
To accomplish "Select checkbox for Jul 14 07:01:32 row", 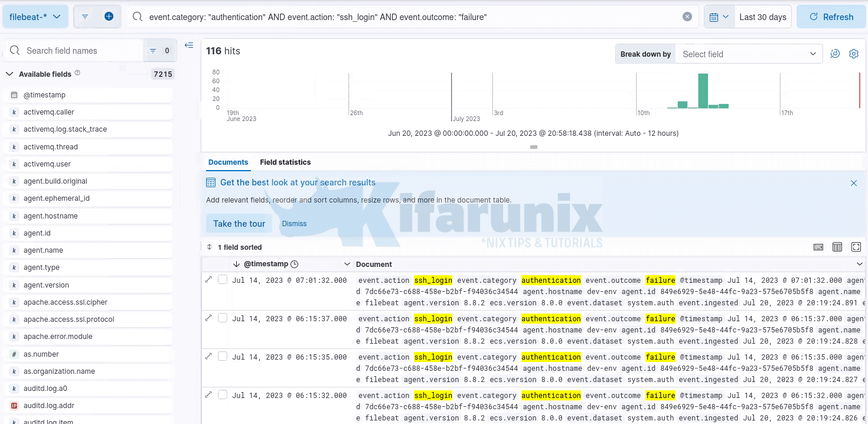I will pos(223,280).
